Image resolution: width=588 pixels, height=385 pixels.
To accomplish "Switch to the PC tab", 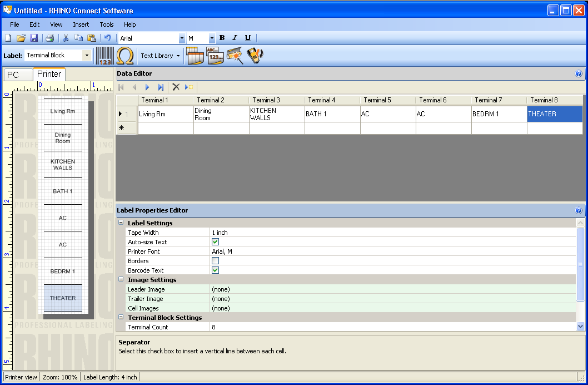I will pyautogui.click(x=17, y=74).
